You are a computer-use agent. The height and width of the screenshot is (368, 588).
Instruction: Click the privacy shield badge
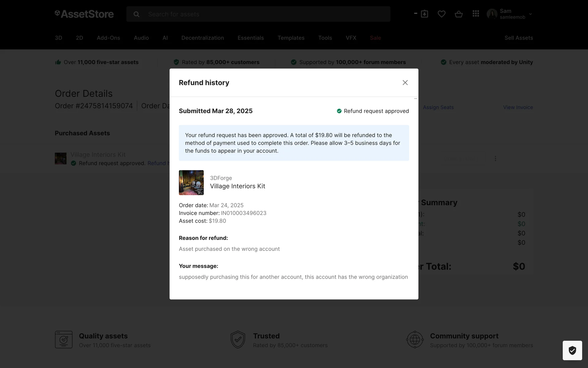coord(572,350)
